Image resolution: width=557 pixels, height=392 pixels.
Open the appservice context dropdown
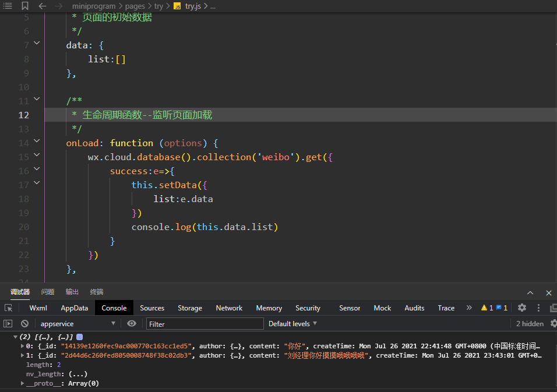[x=77, y=323]
